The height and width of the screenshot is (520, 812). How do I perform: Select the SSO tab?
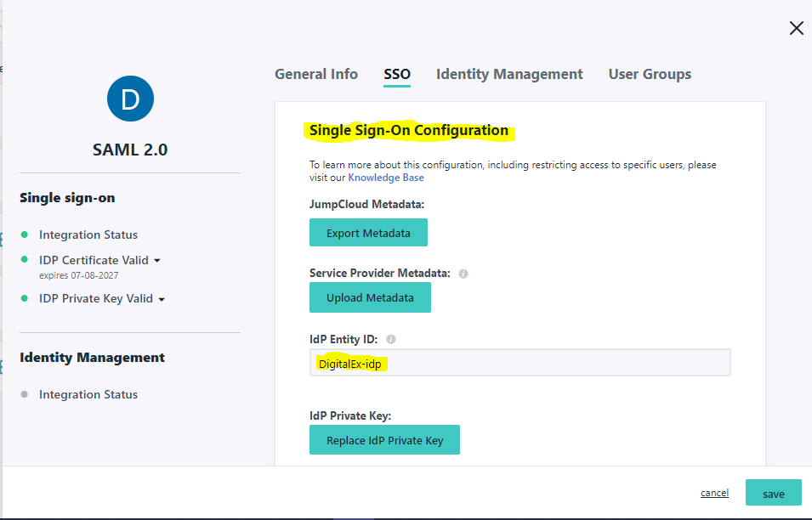point(397,74)
